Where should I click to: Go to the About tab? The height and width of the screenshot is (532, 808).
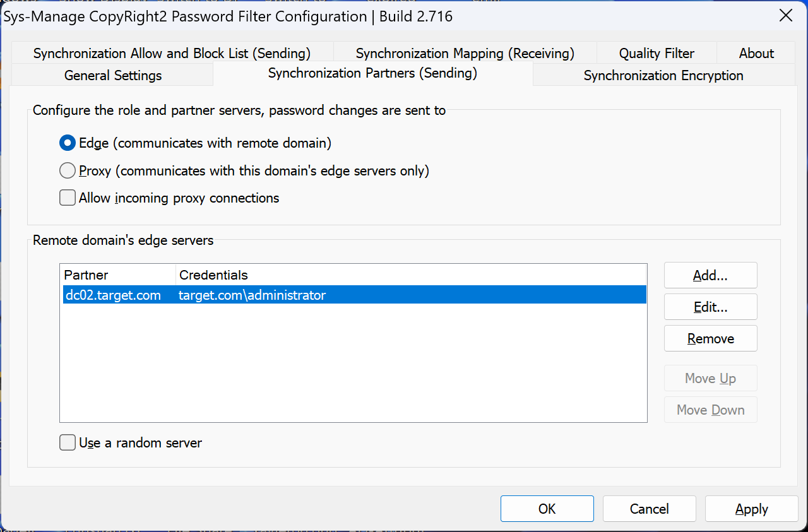tap(756, 54)
